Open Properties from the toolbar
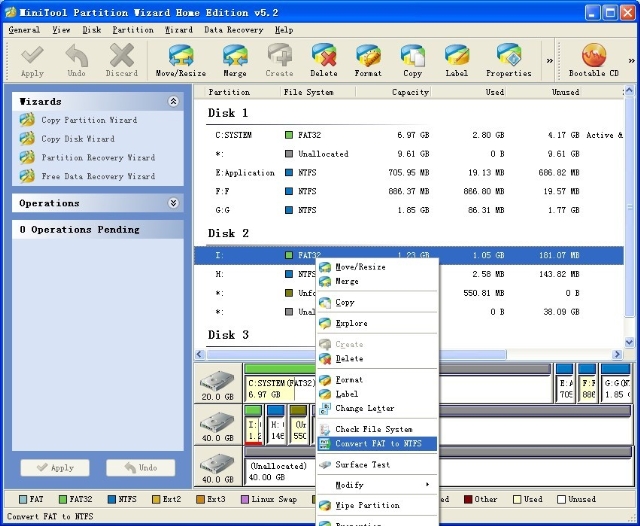640x526 pixels. [x=509, y=61]
